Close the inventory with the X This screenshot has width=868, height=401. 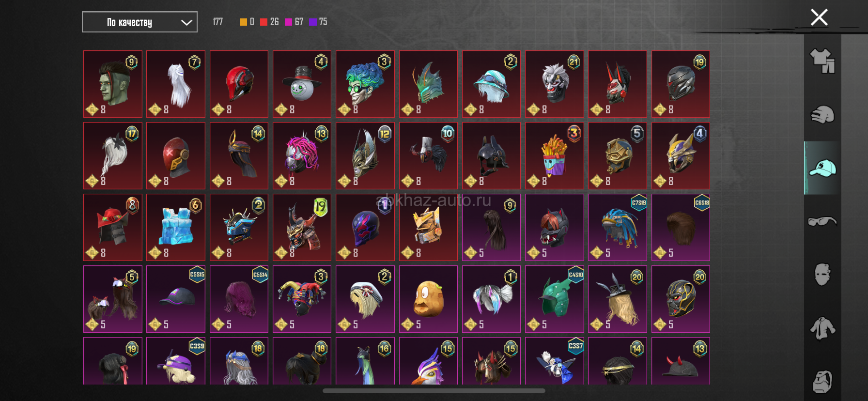[x=819, y=17]
